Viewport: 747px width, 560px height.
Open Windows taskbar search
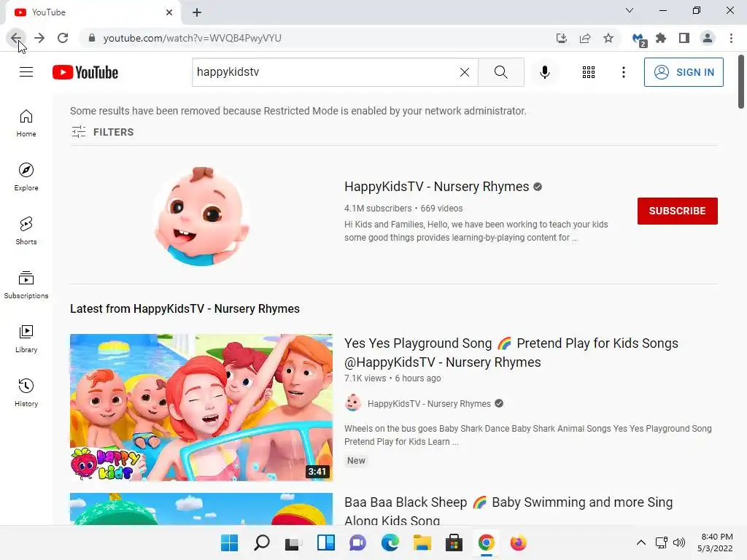(x=262, y=542)
